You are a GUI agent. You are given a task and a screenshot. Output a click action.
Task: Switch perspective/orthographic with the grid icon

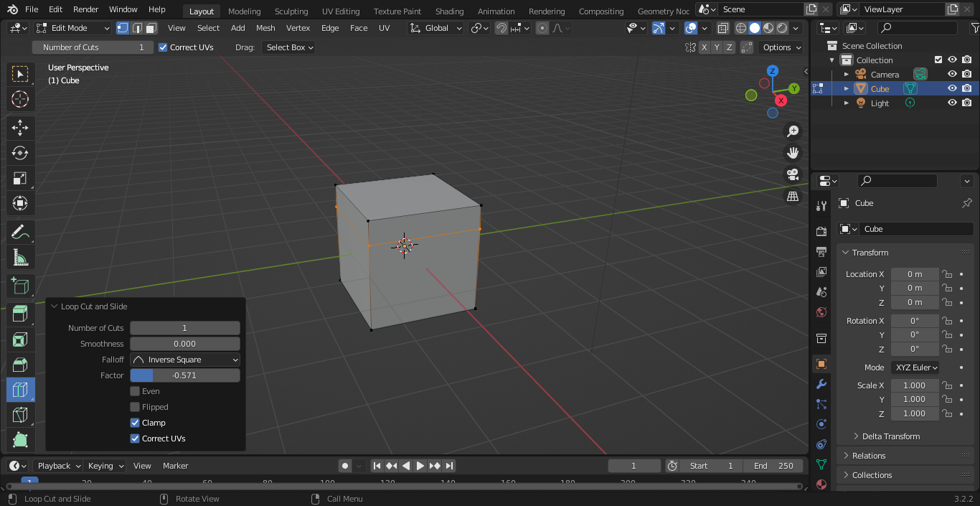pyautogui.click(x=793, y=196)
